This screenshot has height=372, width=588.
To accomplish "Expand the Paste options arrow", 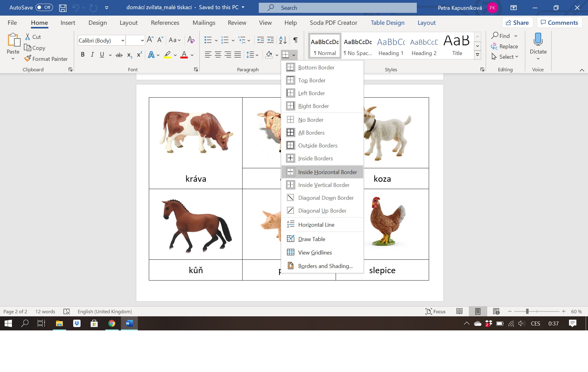I will pos(13,59).
